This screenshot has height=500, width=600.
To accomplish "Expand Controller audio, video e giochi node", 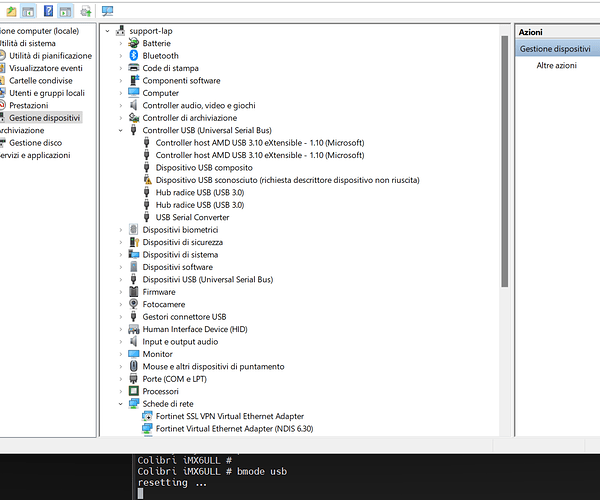I will pyautogui.click(x=121, y=106).
